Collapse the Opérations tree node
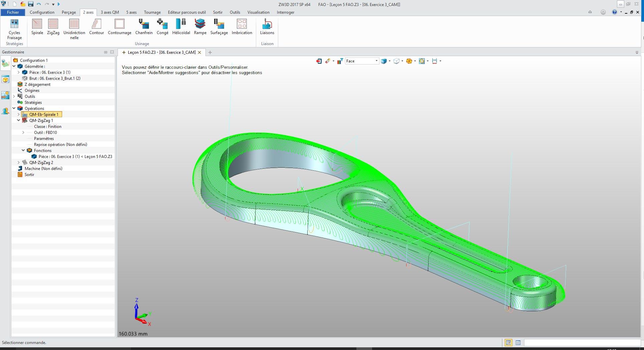Screen dimensions: 644x350 click(14, 108)
